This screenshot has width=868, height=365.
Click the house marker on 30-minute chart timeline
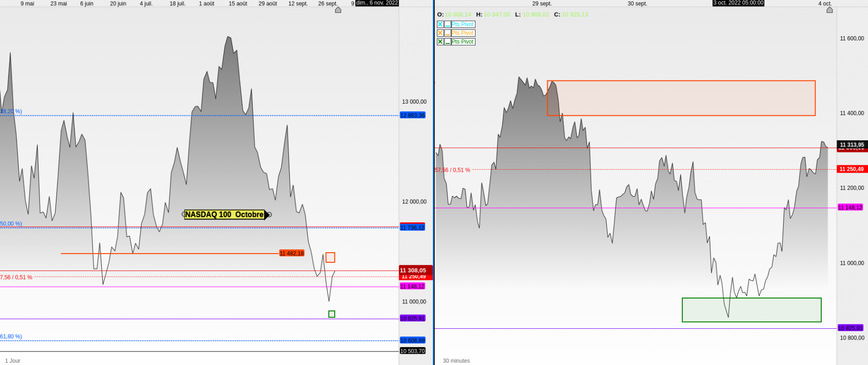tap(829, 10)
